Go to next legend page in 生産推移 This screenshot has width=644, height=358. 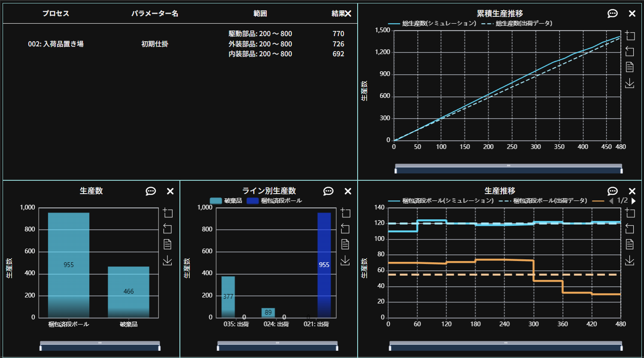pyautogui.click(x=633, y=201)
